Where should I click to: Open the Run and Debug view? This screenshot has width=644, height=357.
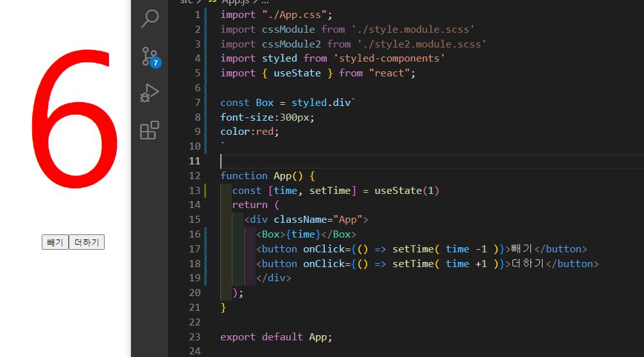pos(150,93)
